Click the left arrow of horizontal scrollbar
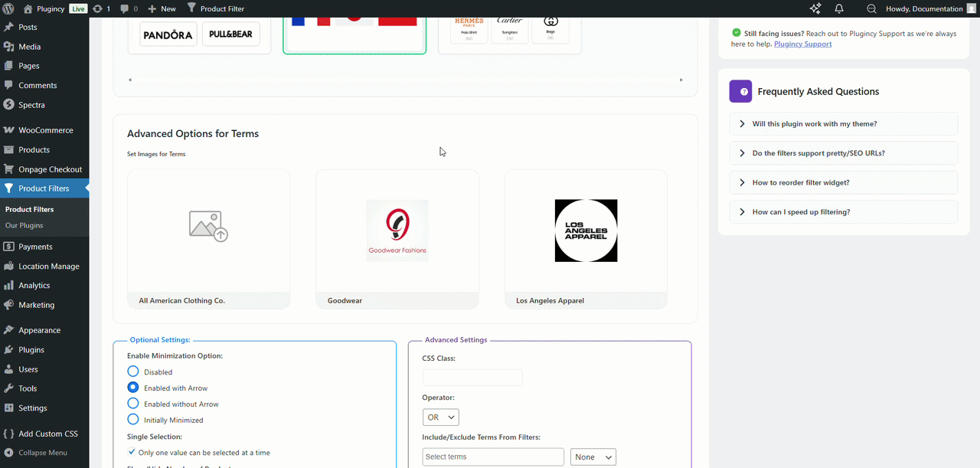Viewport: 980px width, 468px height. [x=130, y=80]
